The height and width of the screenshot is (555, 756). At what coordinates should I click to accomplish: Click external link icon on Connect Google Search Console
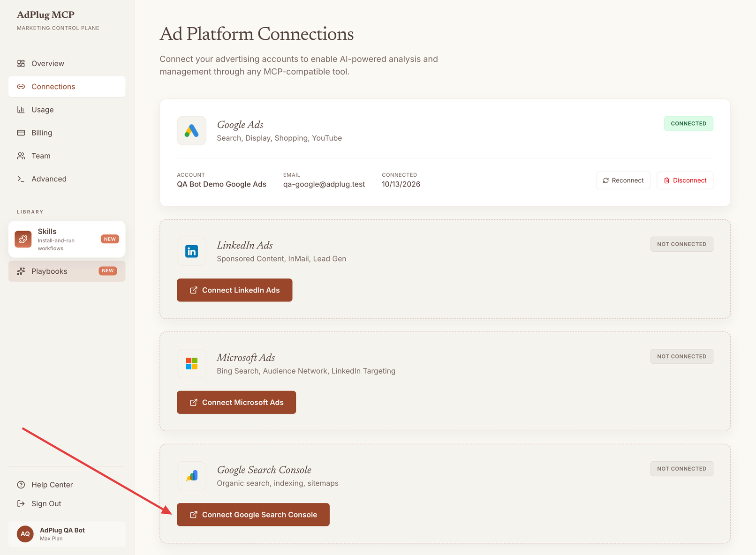pyautogui.click(x=194, y=515)
